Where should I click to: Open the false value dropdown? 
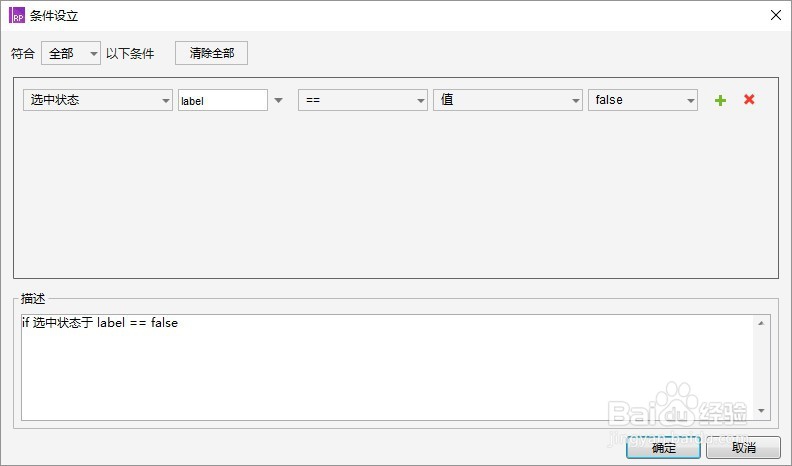coord(642,100)
